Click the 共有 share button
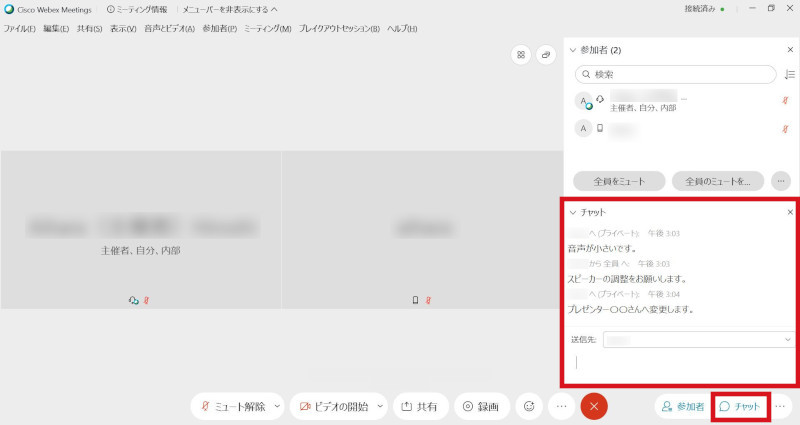The height and width of the screenshot is (425, 800). tap(420, 406)
